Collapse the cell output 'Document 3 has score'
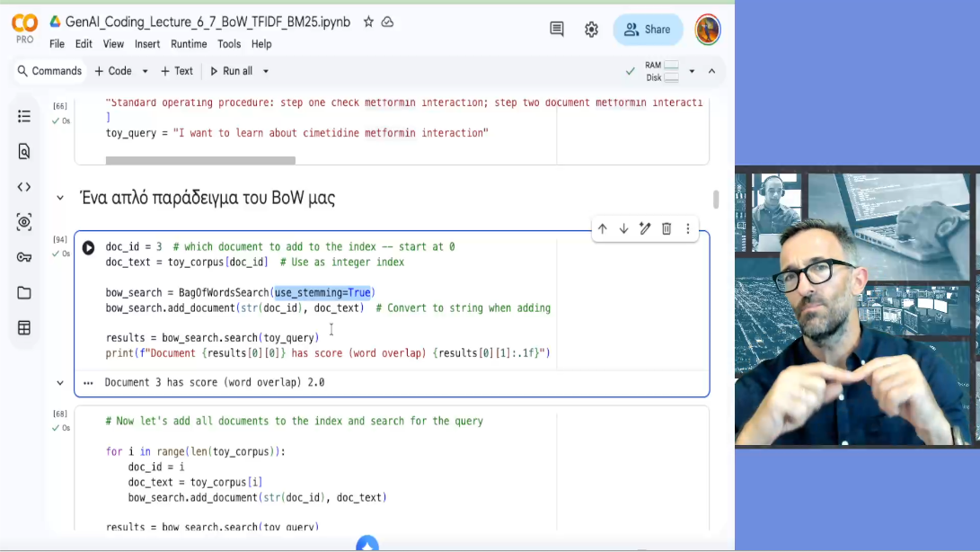 [x=60, y=383]
